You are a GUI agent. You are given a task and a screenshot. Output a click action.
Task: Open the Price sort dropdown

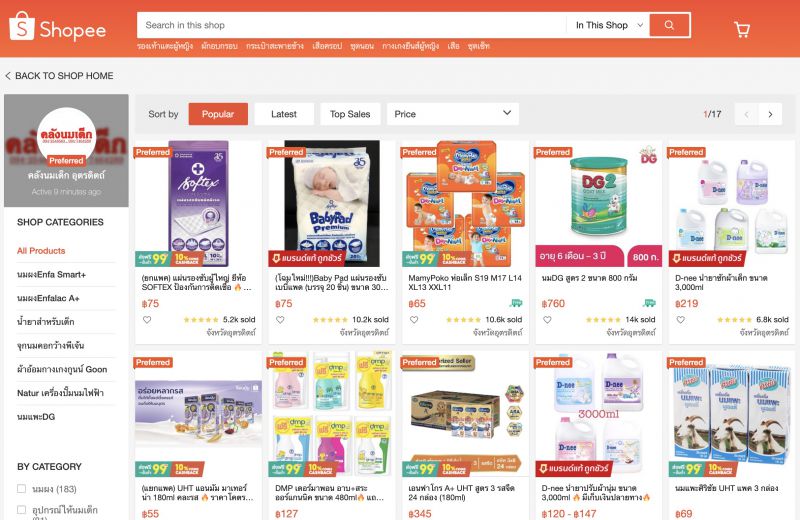click(453, 114)
